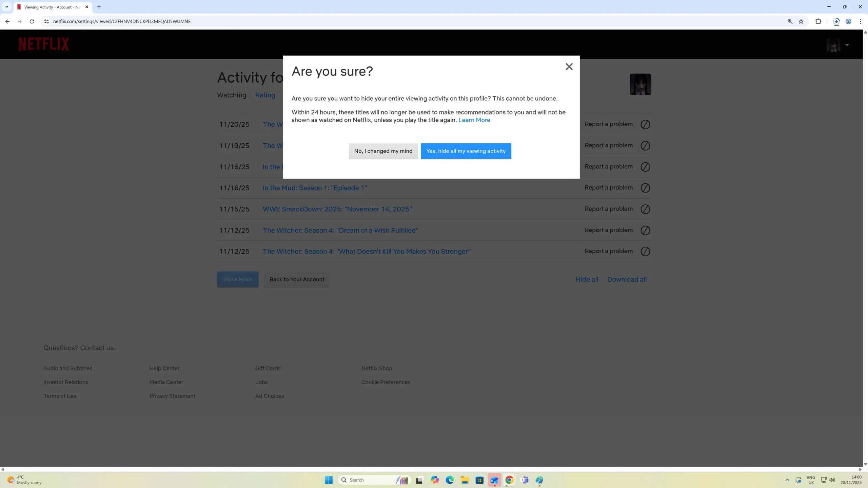
Task: Click 'Yes, hide all my viewing activity'
Action: point(466,151)
